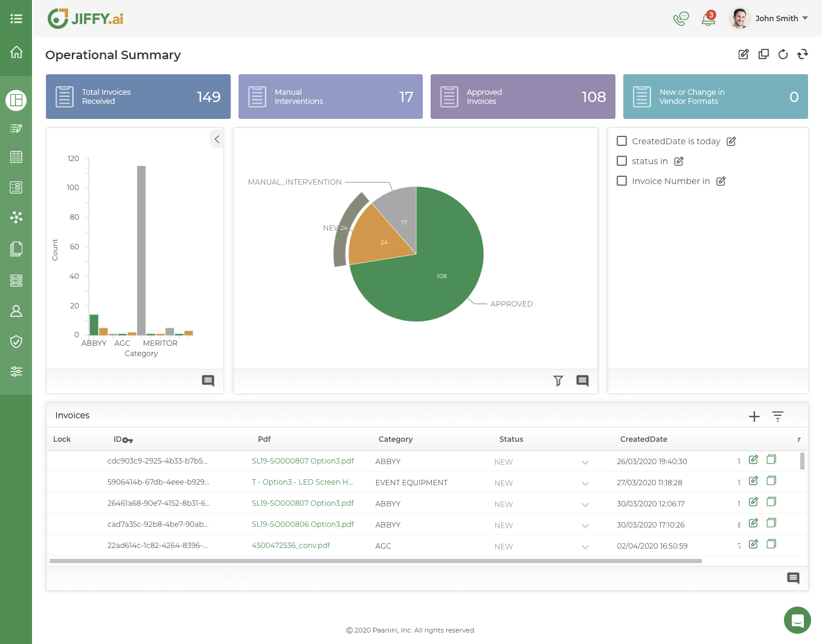
Task: Click the refresh dashboard icon
Action: pyautogui.click(x=783, y=54)
